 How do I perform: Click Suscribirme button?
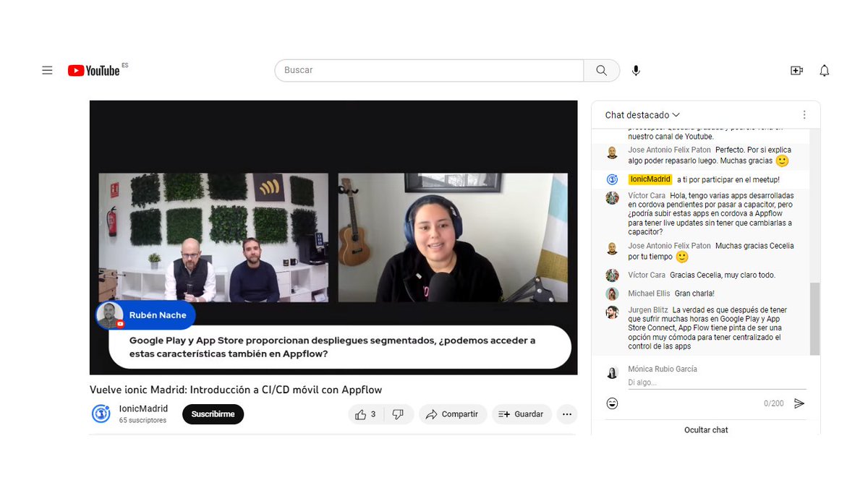click(213, 414)
